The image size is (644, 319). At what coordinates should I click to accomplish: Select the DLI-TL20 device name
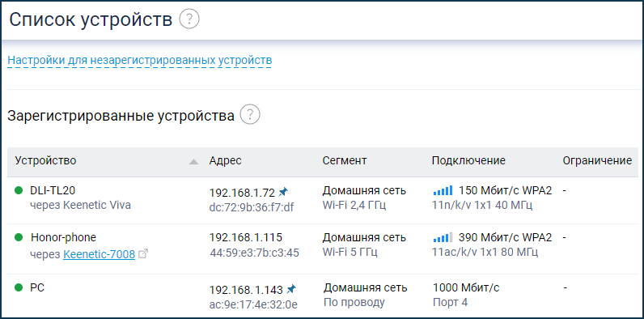point(53,190)
